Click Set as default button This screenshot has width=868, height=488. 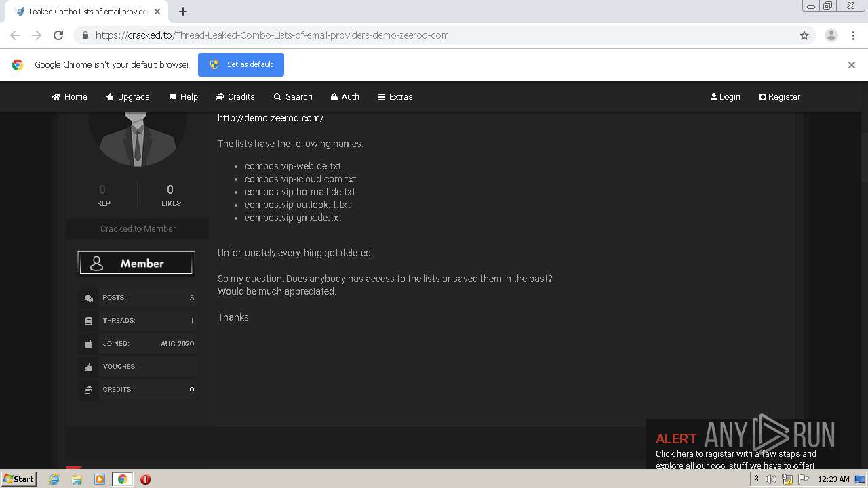pyautogui.click(x=241, y=64)
